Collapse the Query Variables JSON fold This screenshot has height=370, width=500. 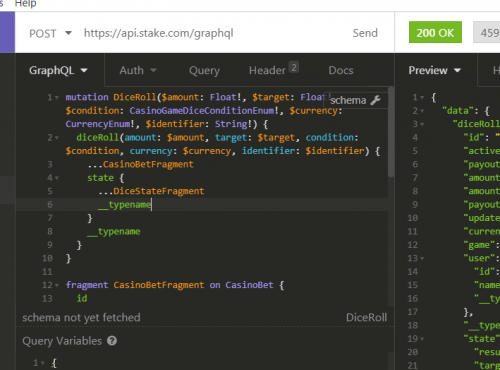click(43, 363)
